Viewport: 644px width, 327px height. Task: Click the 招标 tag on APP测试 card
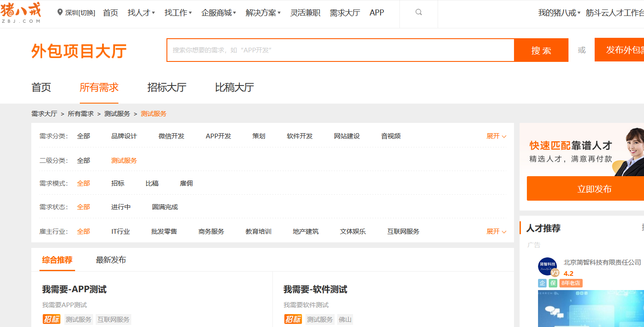coord(51,319)
